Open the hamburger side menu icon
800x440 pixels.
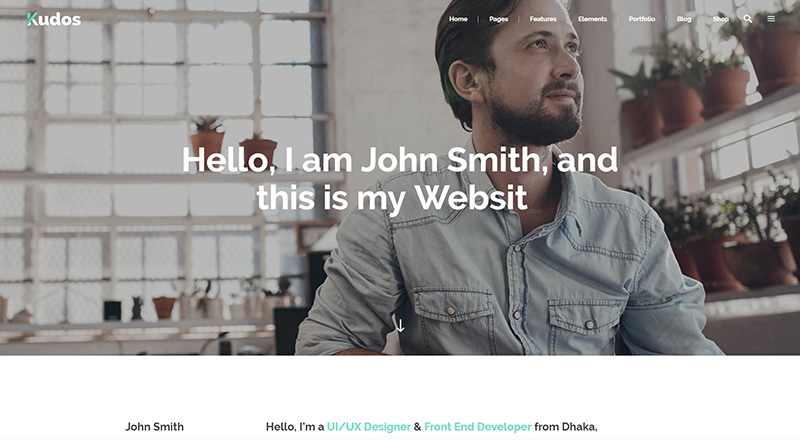[771, 18]
